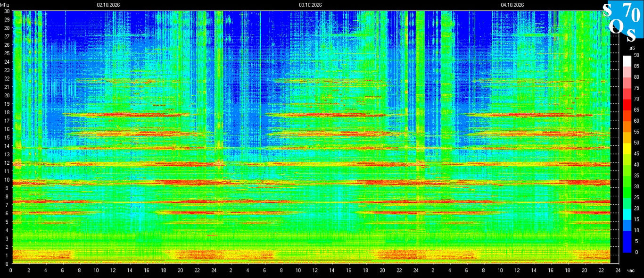Click the 29 label on the MHz axis
The height and width of the screenshot is (278, 644).
pos(7,19)
